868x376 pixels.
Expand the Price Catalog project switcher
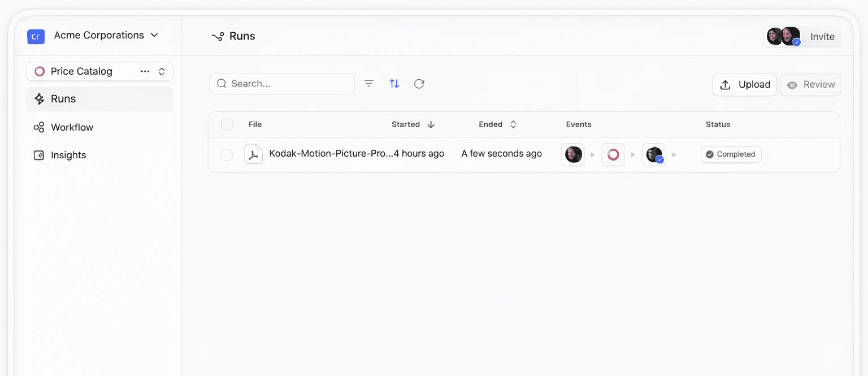coord(162,71)
